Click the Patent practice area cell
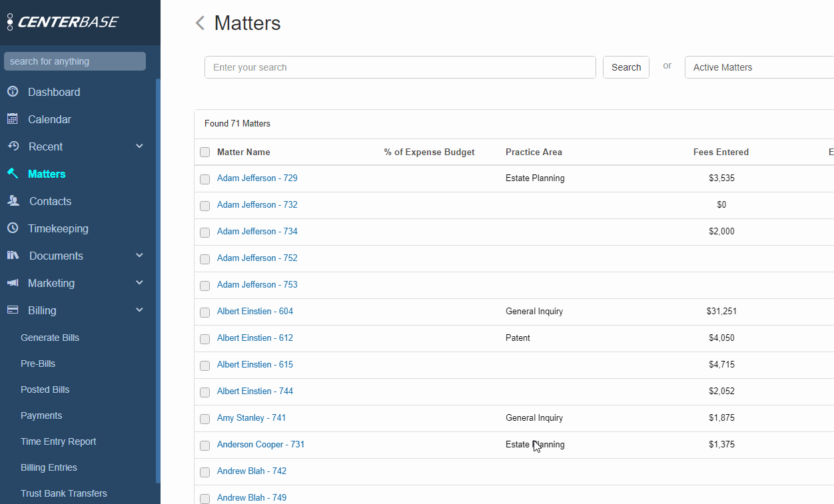The width and height of the screenshot is (834, 504). (518, 338)
